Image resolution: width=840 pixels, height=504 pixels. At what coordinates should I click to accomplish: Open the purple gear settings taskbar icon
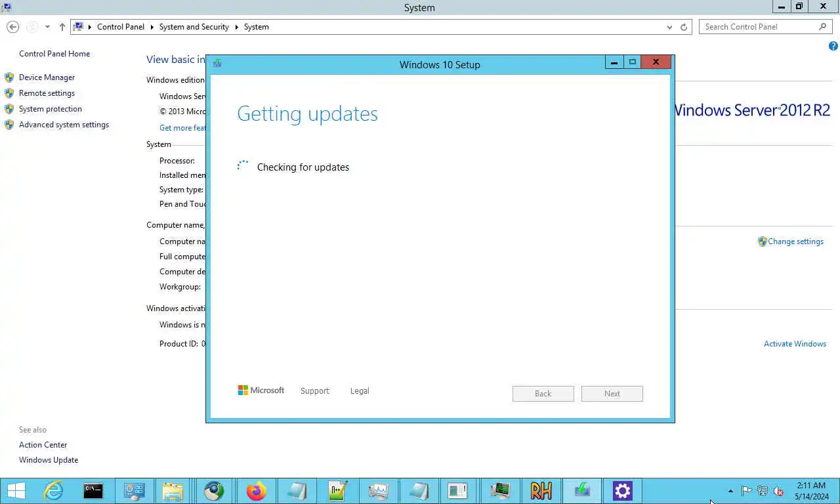[622, 491]
